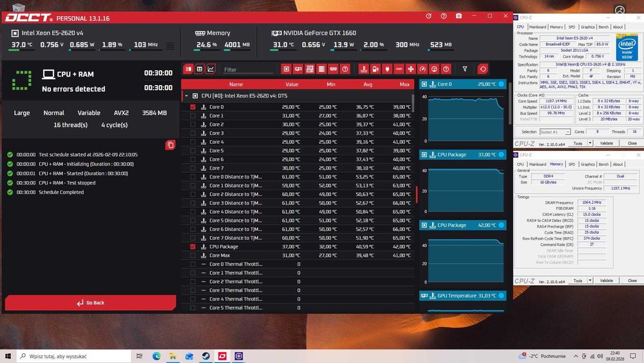Show only CPU sensors in OCCT toolbar

[287, 69]
